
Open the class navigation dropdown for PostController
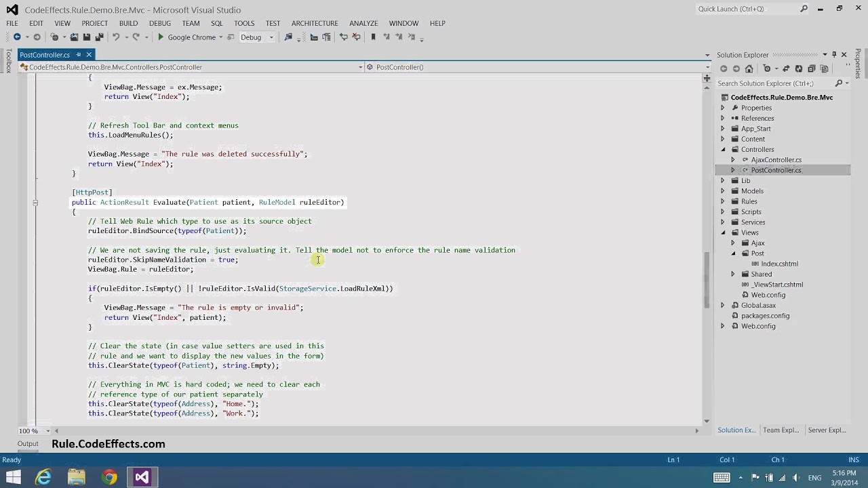361,67
